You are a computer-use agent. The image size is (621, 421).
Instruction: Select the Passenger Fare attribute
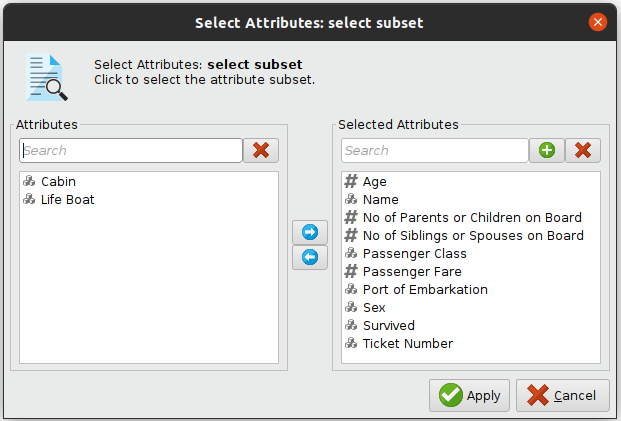coord(413,272)
